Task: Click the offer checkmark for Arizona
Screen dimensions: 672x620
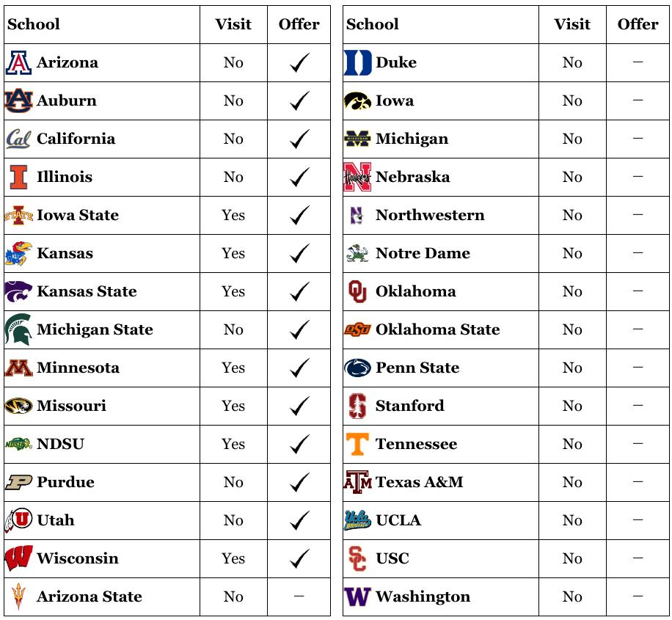Action: pyautogui.click(x=299, y=63)
